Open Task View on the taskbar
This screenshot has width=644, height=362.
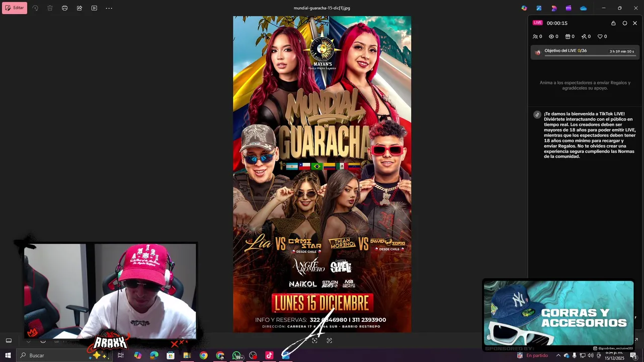121,355
